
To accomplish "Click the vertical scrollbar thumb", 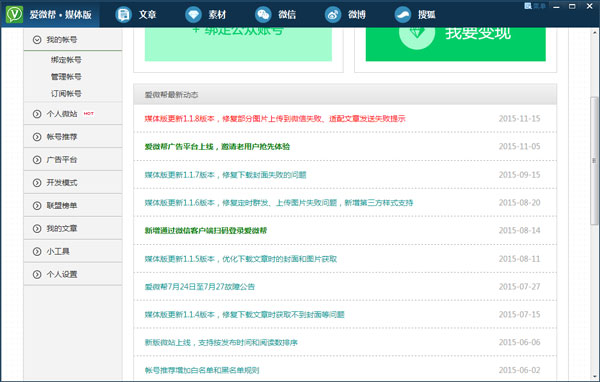I will pos(594,160).
